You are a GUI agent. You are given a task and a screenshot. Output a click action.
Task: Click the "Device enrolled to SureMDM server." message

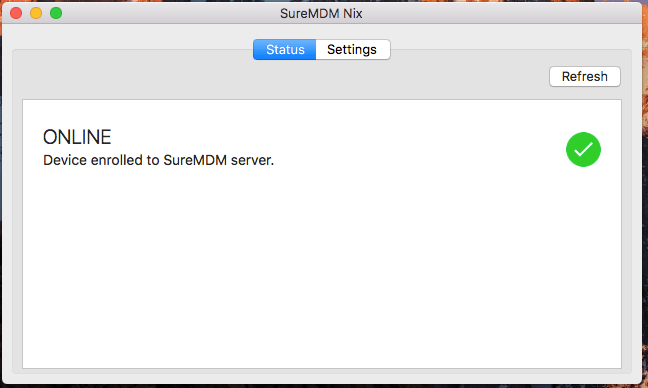click(x=159, y=160)
